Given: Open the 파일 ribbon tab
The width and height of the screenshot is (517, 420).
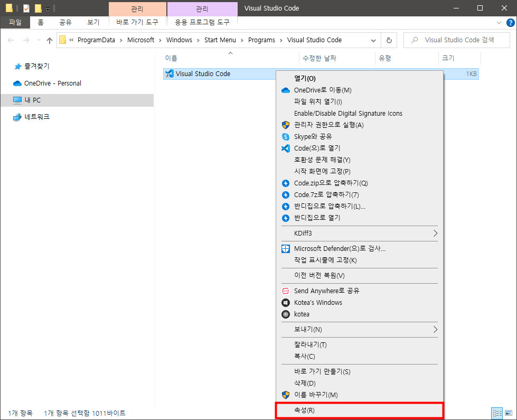Looking at the screenshot, I should [15, 22].
